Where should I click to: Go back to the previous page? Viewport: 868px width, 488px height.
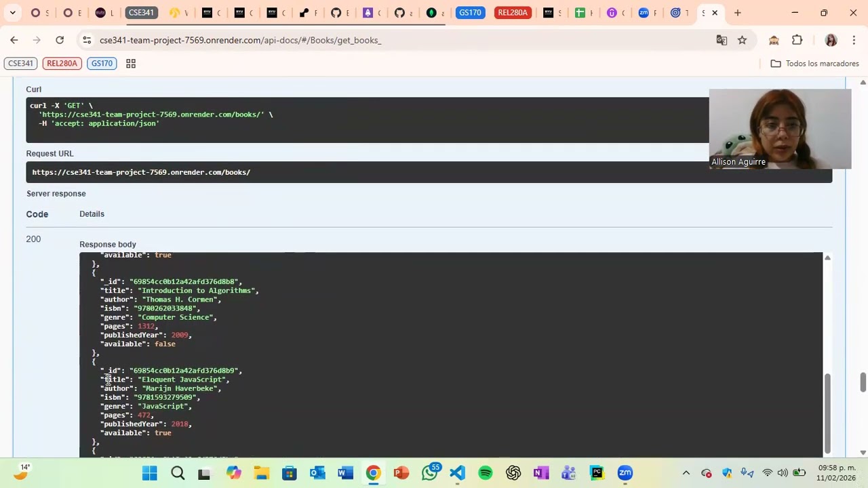(x=14, y=40)
